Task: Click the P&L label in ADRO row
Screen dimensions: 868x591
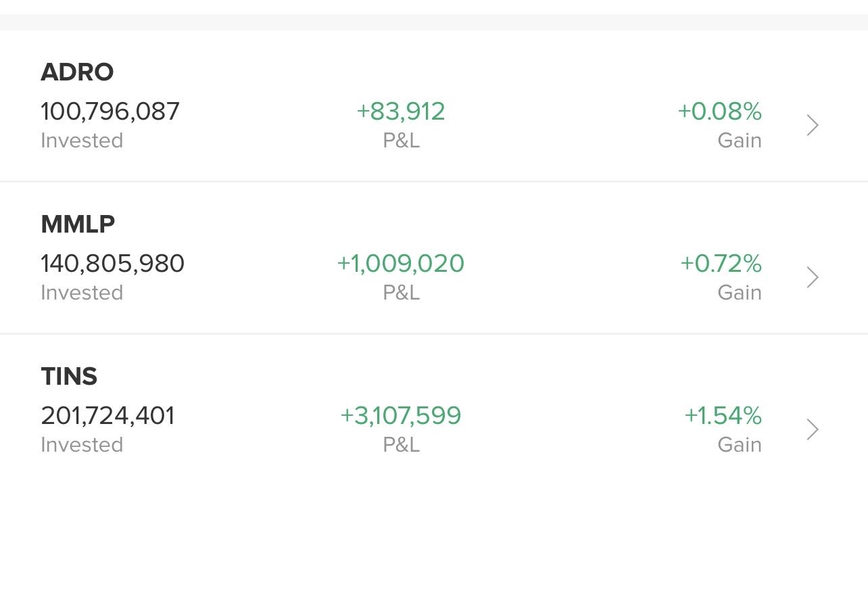Action: 401,141
